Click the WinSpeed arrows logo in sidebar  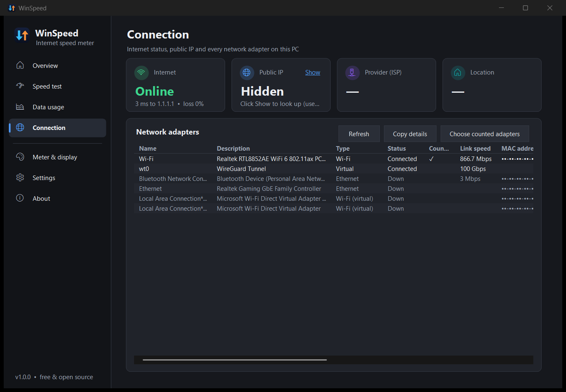(x=22, y=35)
